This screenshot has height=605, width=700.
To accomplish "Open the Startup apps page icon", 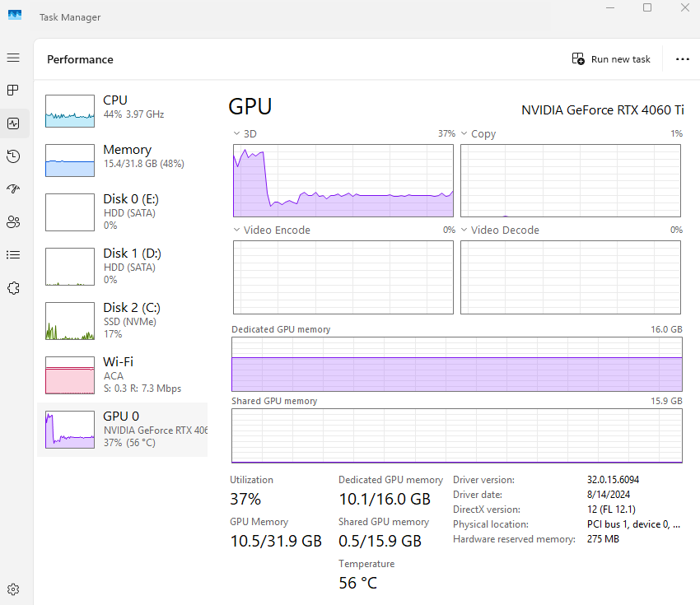I will pos(13,188).
